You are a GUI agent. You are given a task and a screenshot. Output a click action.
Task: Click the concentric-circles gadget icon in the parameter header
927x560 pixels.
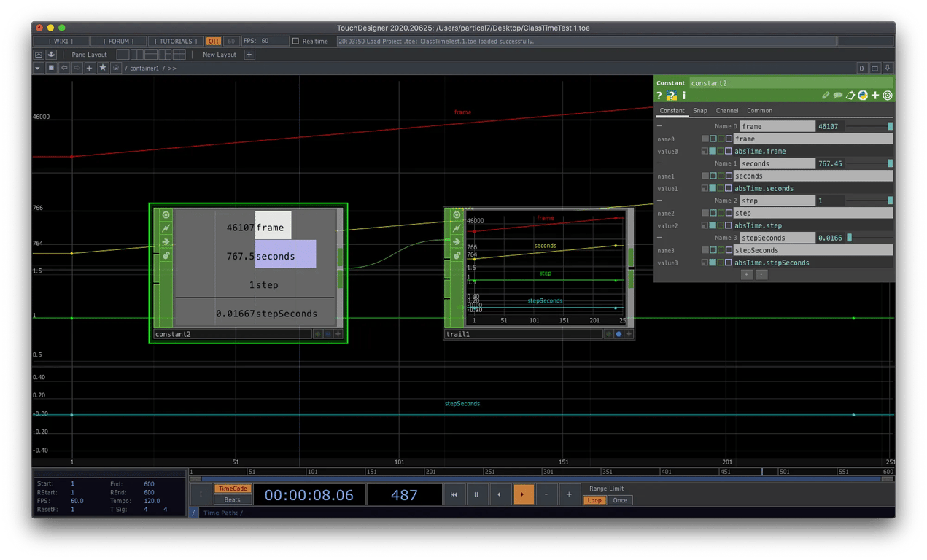(888, 96)
